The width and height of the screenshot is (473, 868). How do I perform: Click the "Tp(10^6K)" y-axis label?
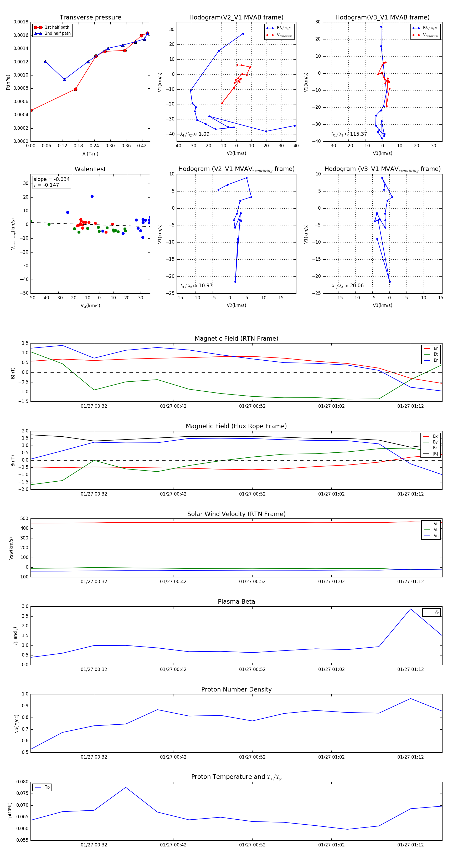coord(10,811)
